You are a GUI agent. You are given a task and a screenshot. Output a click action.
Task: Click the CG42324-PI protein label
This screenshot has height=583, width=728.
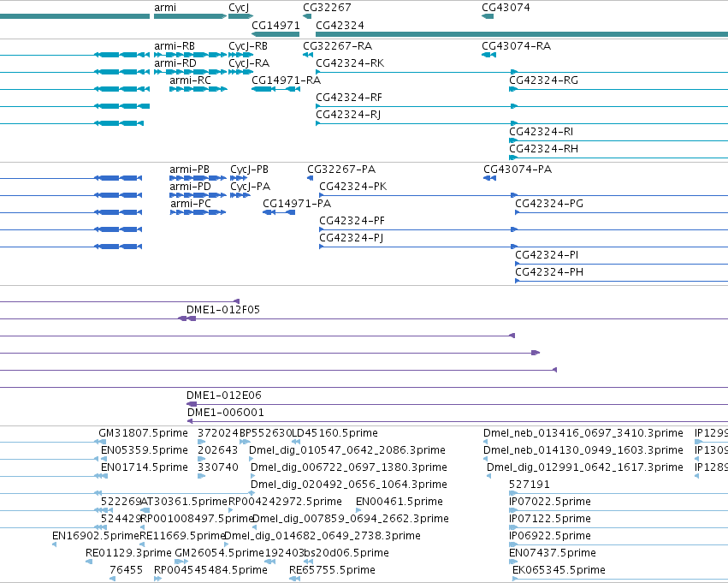coord(547,255)
